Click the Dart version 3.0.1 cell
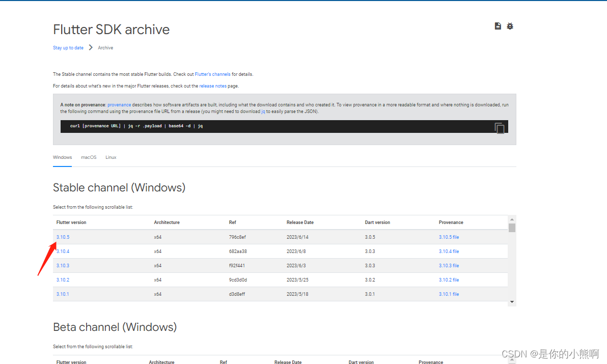Screen dimensions: 607x364 pos(370,294)
